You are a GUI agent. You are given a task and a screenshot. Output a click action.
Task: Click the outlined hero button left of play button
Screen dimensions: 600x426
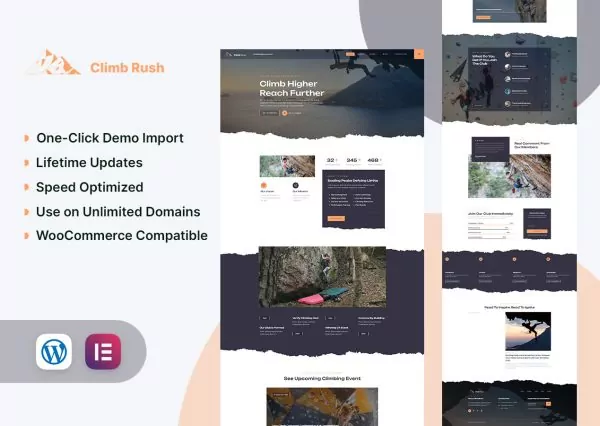pyautogui.click(x=269, y=113)
